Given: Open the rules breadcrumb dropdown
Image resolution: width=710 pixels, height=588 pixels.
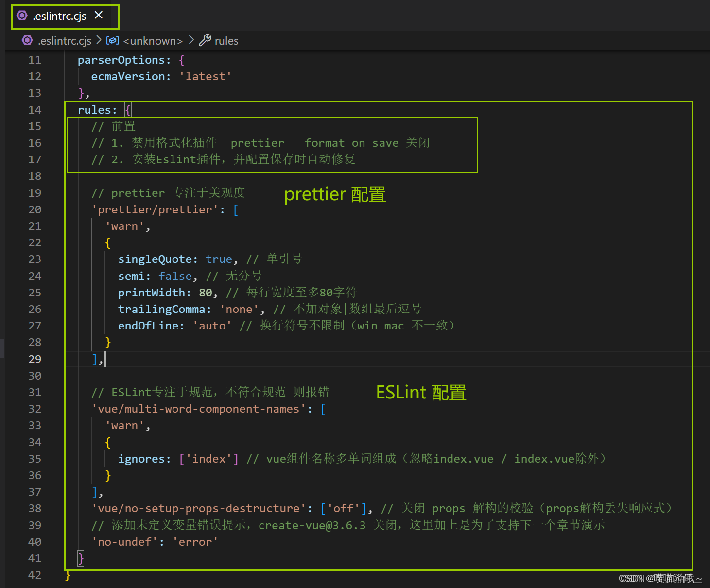Looking at the screenshot, I should (227, 40).
